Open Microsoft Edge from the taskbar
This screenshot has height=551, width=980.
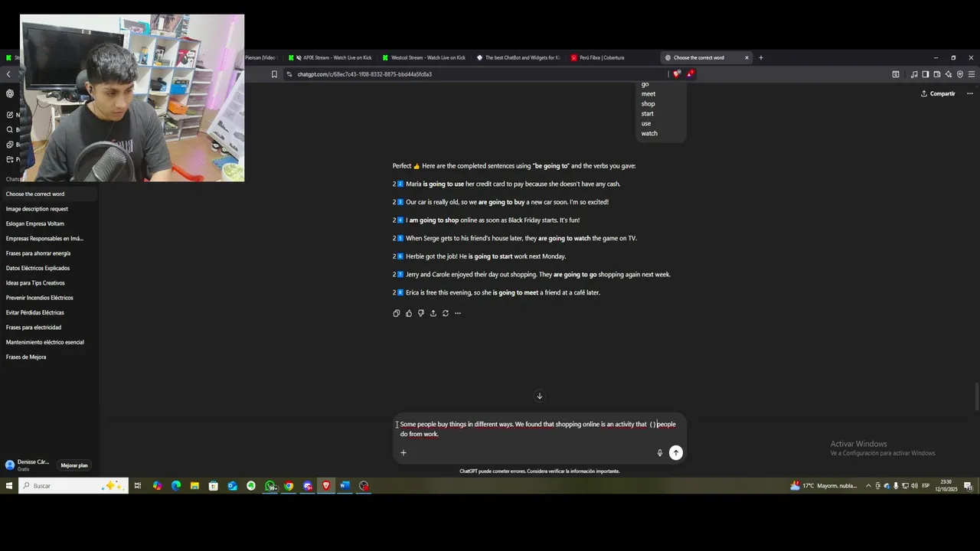click(x=175, y=486)
